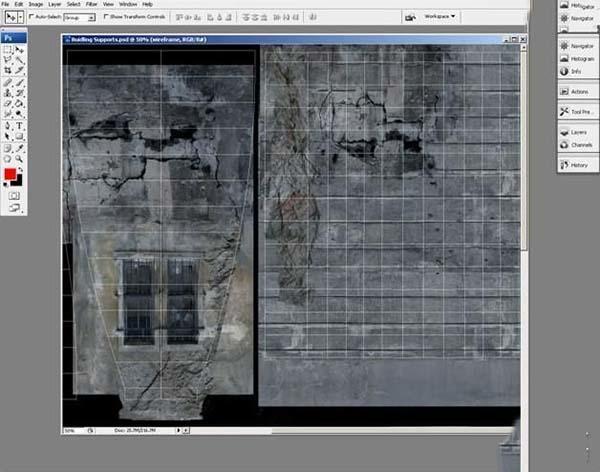
Task: Open the Filter menu
Action: [91, 5]
